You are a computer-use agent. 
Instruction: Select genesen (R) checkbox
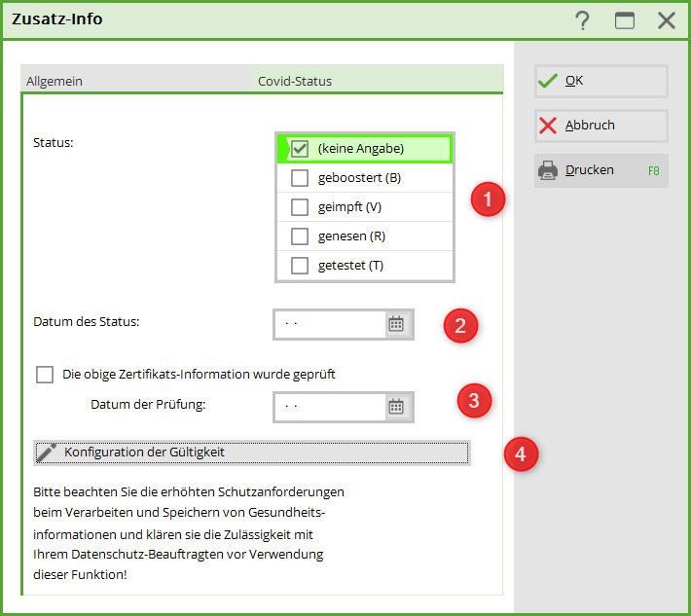click(300, 236)
